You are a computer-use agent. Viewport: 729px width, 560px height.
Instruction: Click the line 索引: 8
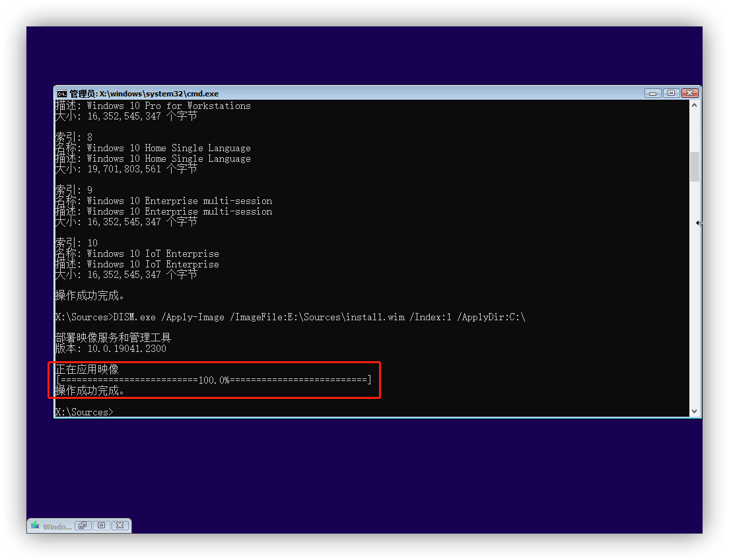click(74, 137)
